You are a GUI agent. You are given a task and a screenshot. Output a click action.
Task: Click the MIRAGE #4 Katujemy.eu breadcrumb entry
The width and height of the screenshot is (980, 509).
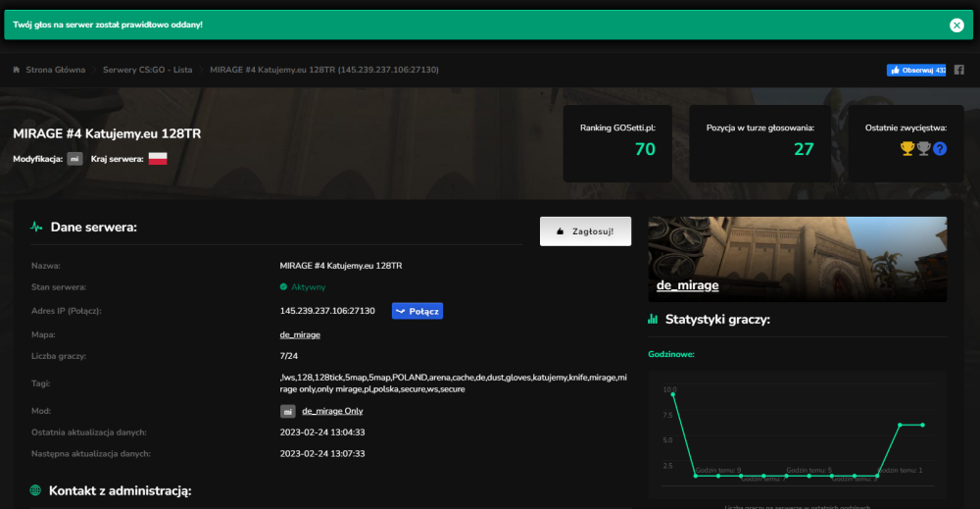(x=323, y=70)
